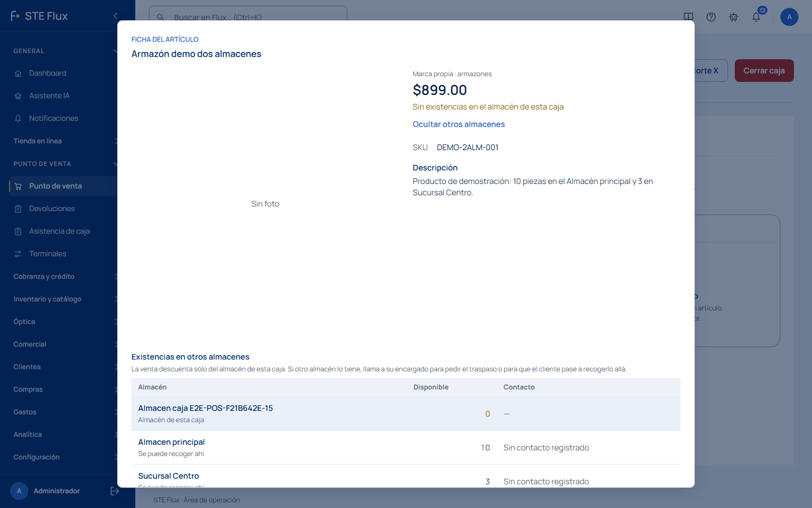Viewport: 812px width, 508px height.
Task: Open the user avatar A in top bar
Action: (x=789, y=17)
